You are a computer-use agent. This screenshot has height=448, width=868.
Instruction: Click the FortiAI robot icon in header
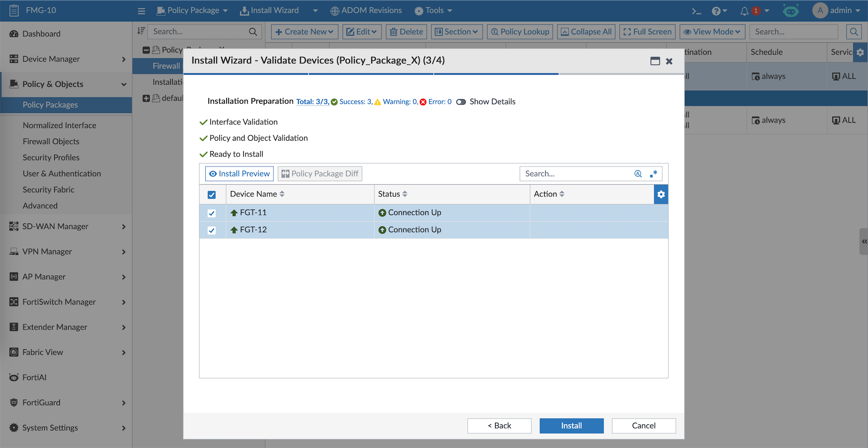(x=791, y=11)
